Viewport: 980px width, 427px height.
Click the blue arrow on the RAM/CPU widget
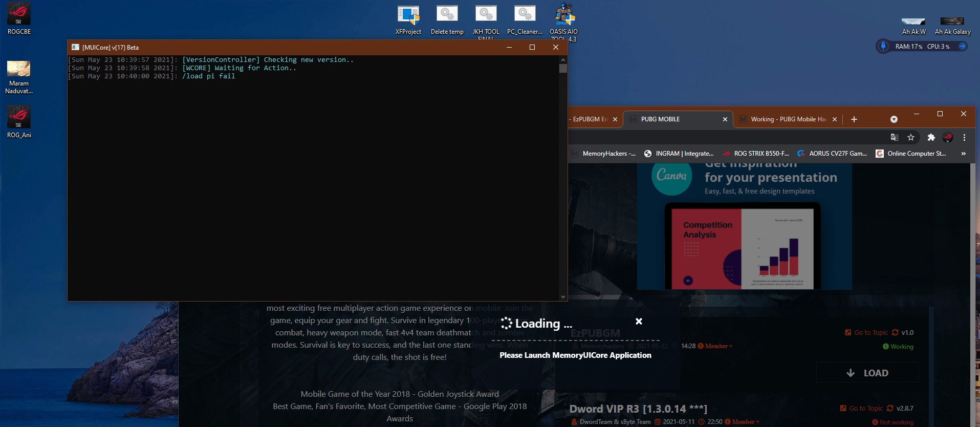(962, 46)
